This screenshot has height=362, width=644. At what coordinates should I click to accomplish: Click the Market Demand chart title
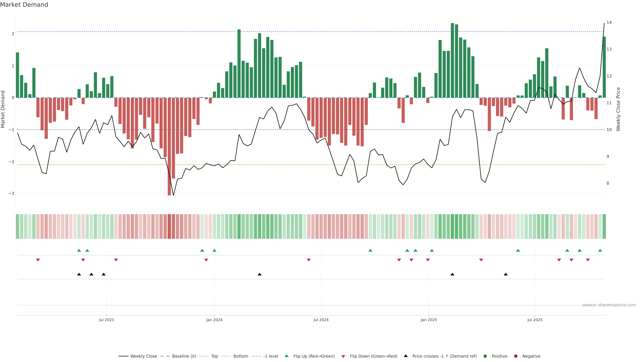[24, 5]
